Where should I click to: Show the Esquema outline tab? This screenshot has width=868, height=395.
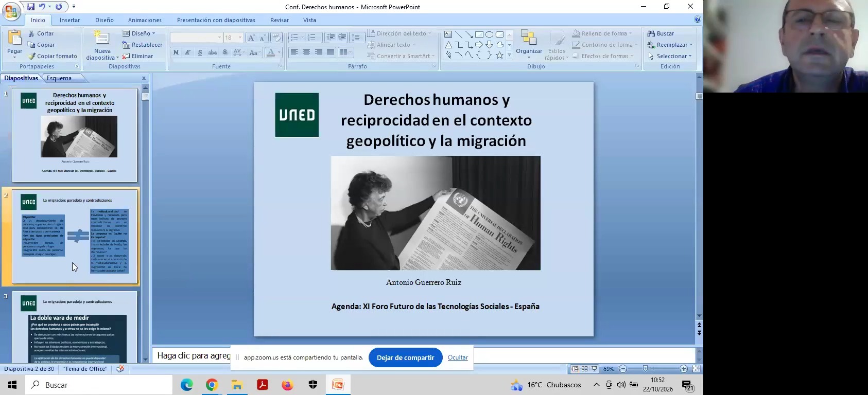(x=59, y=78)
